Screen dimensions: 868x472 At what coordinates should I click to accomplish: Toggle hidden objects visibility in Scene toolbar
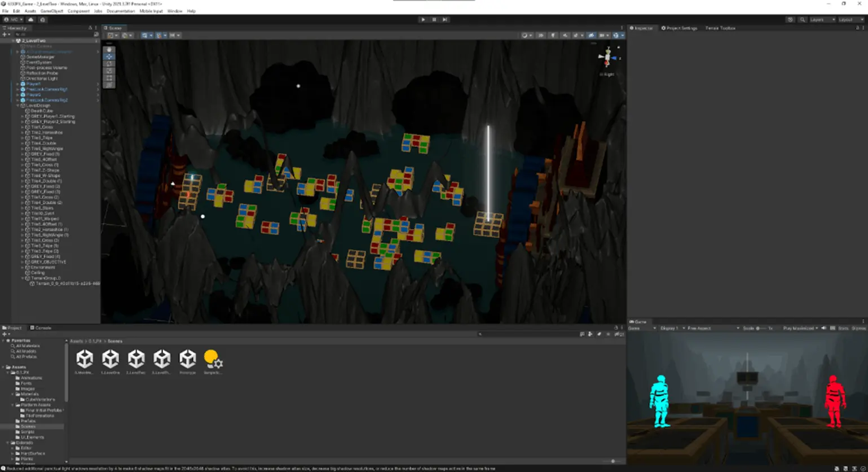click(591, 35)
